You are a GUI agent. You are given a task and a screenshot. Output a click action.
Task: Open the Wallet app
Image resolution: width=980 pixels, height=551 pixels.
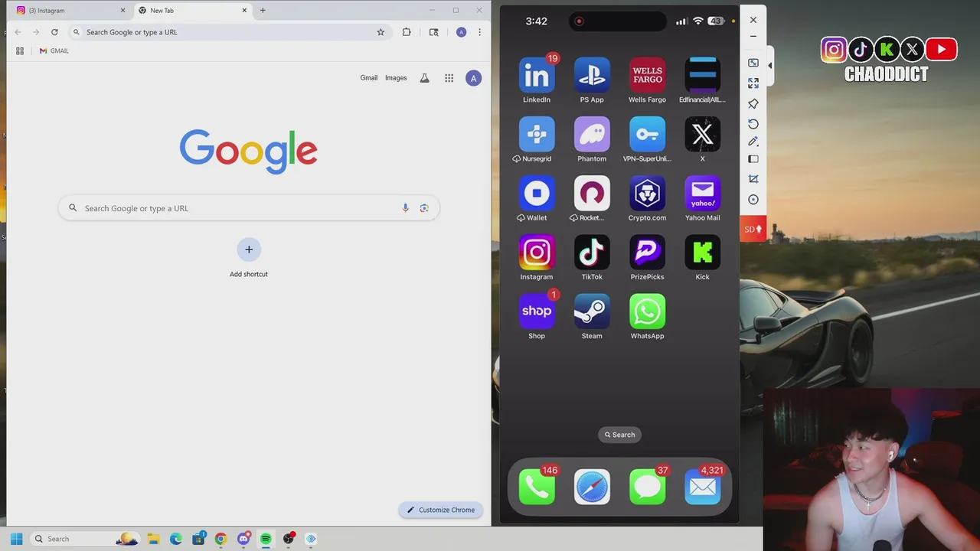pos(537,194)
